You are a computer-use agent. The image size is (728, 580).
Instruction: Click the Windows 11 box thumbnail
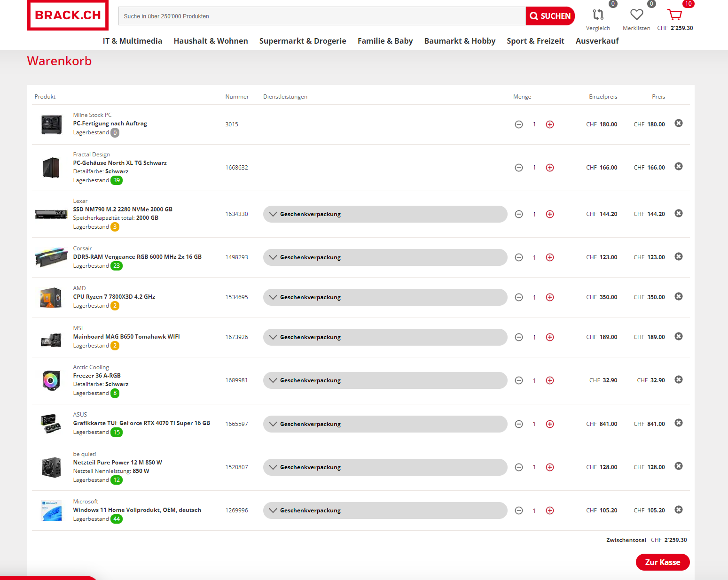click(x=51, y=510)
